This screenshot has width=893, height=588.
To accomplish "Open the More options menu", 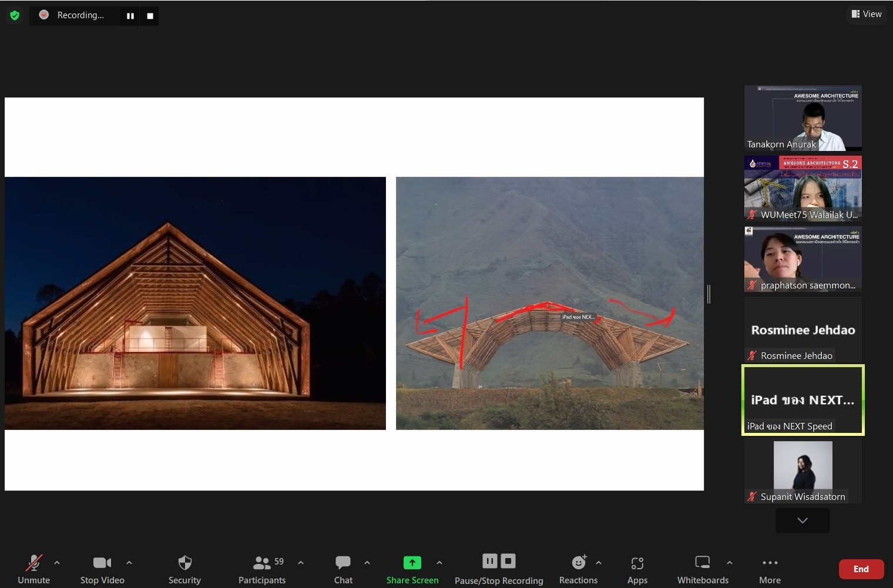I will [770, 569].
